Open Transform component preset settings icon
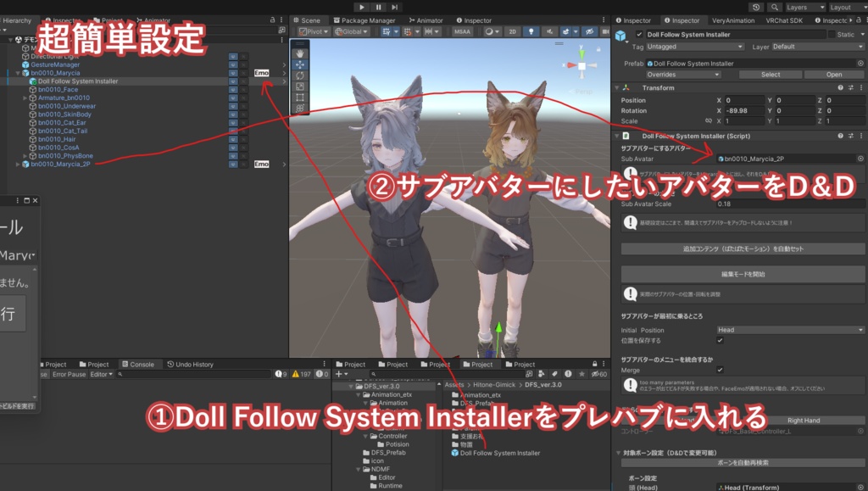This screenshot has height=491, width=868. [851, 87]
